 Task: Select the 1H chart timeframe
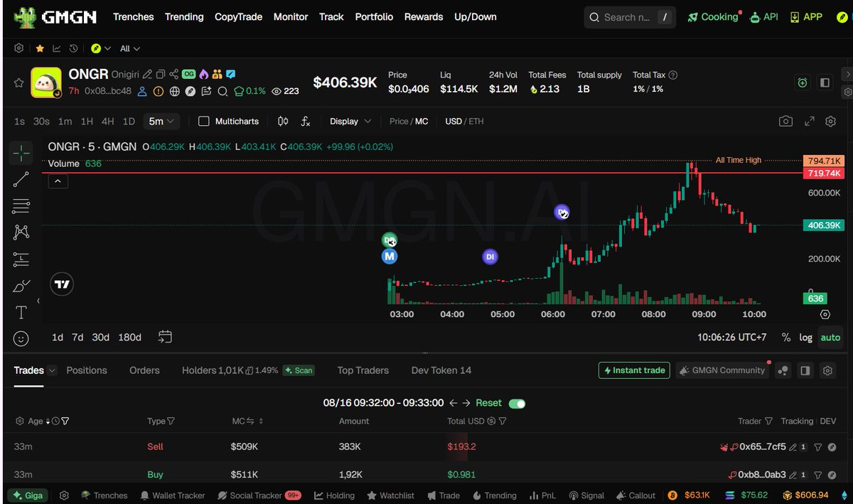click(87, 122)
